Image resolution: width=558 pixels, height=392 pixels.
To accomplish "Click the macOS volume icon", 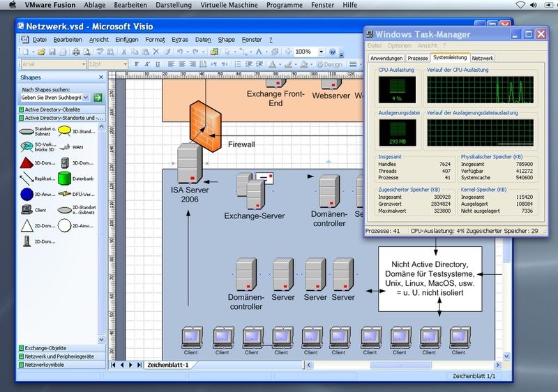I will coord(534,5).
